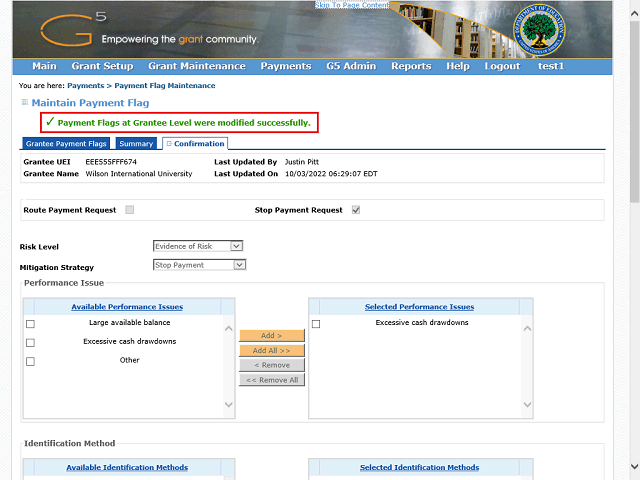Check the Large available balance checkbox
This screenshot has width=640, height=480.
click(30, 324)
